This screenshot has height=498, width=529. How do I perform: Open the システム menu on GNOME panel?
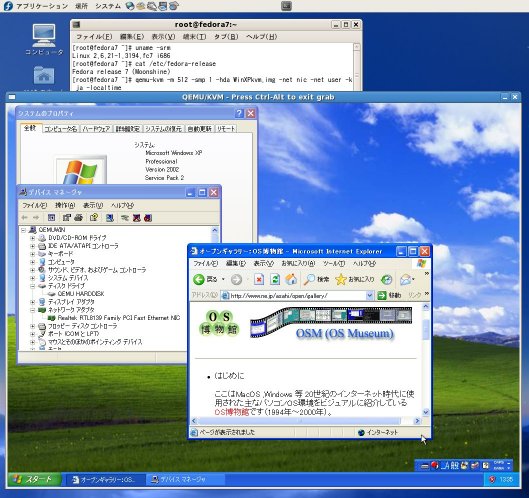point(108,6)
